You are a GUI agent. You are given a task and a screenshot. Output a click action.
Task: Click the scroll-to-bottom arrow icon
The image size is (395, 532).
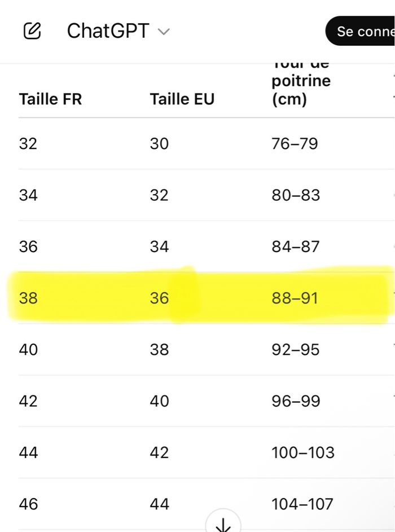(x=223, y=525)
